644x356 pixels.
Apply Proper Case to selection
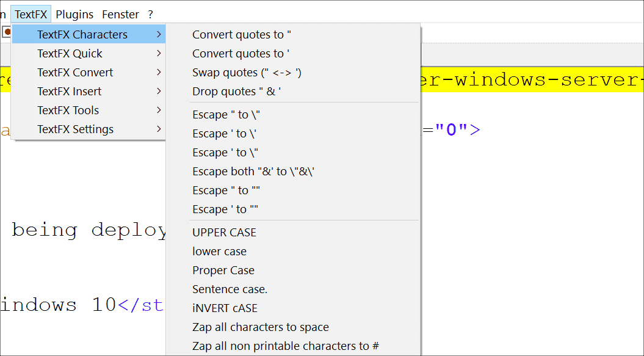(223, 270)
